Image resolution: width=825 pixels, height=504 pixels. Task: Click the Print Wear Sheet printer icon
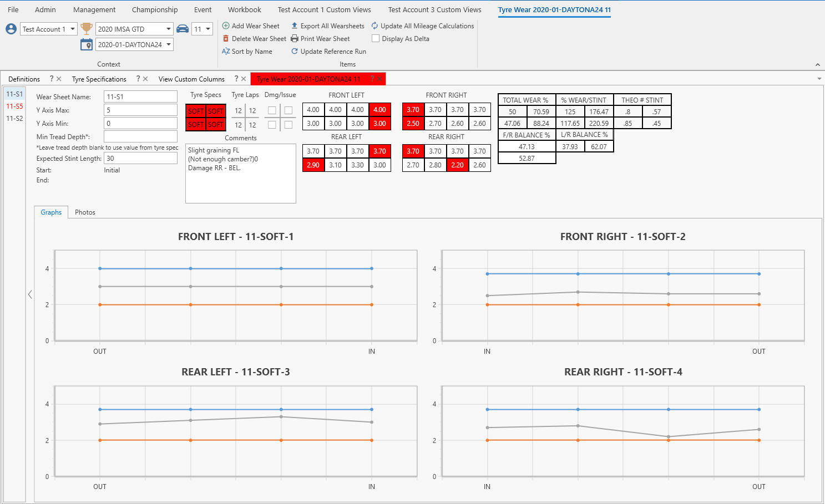click(295, 39)
